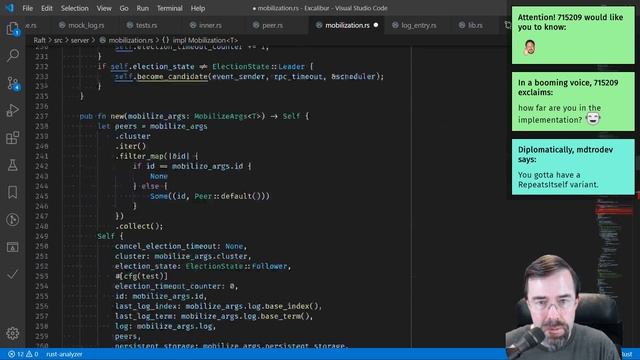Open the Bookmarks view
640x360 pixels.
13,192
